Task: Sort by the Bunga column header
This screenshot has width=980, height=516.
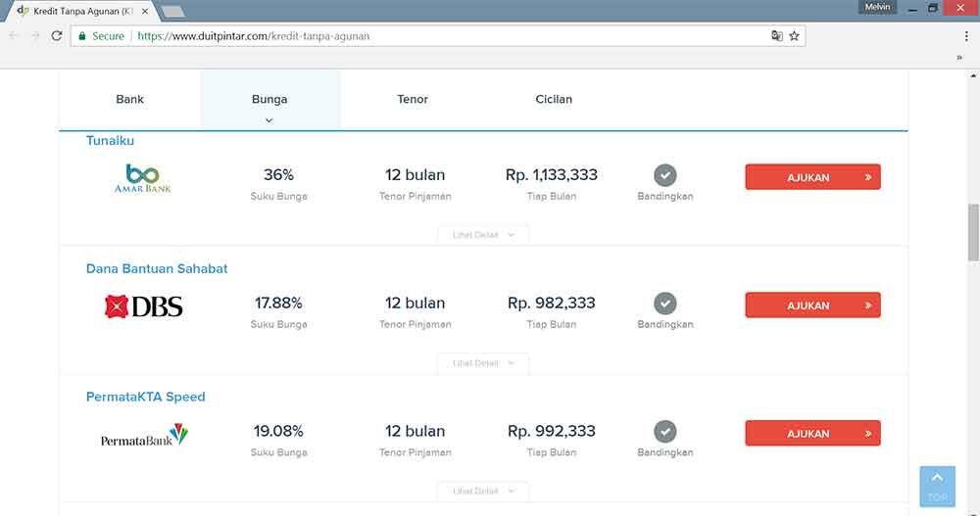Action: click(x=269, y=99)
